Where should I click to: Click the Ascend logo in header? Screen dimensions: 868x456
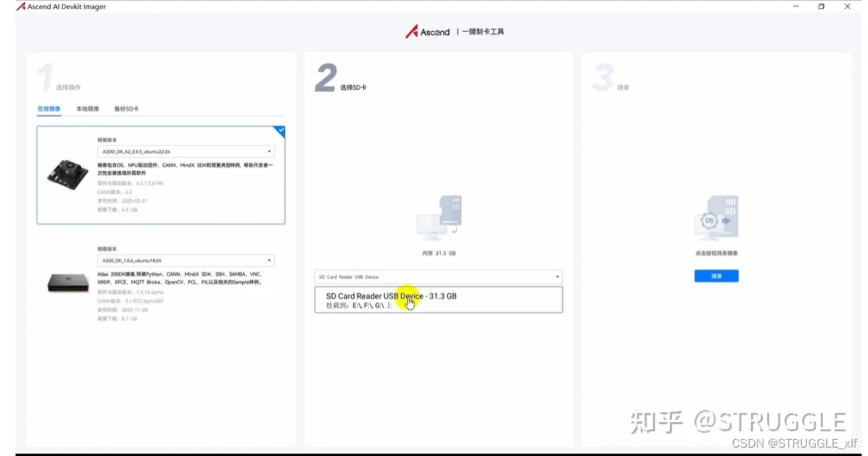[427, 32]
